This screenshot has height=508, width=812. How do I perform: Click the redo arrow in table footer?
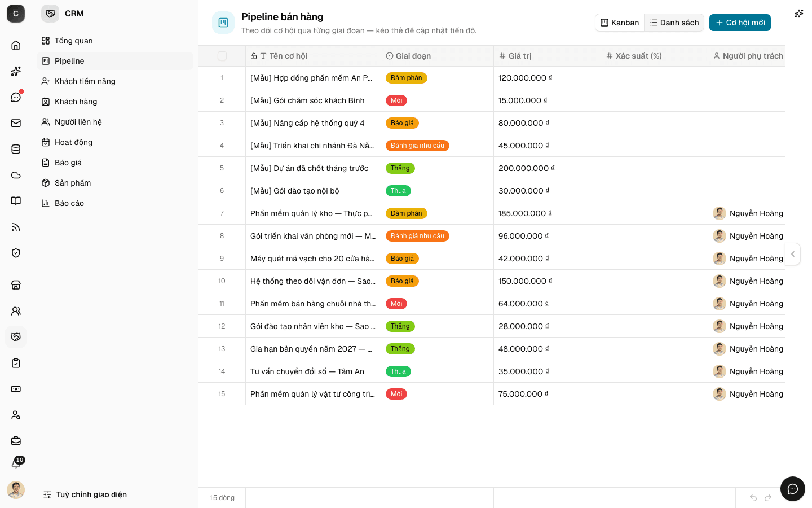pyautogui.click(x=768, y=498)
